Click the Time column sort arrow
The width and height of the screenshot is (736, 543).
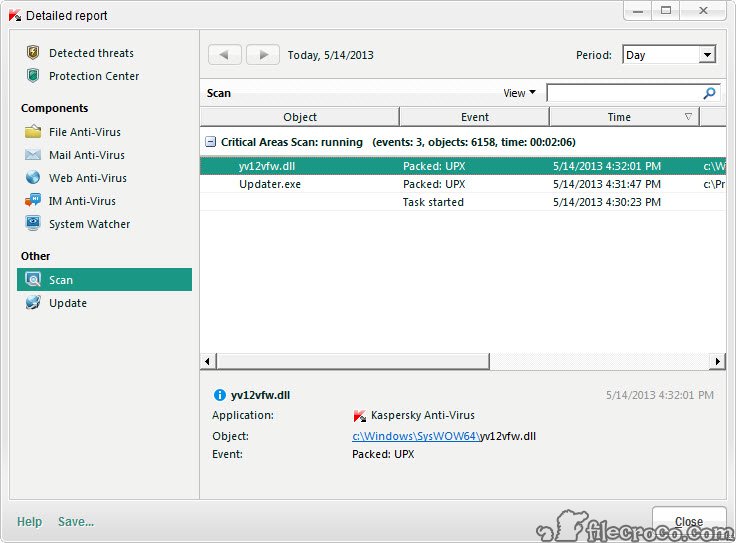(688, 117)
